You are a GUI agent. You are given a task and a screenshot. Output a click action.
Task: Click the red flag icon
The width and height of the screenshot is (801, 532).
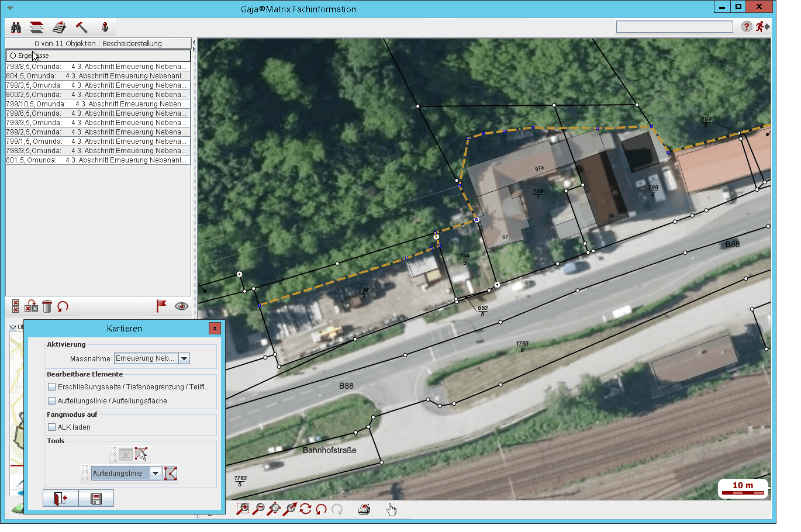click(x=161, y=306)
